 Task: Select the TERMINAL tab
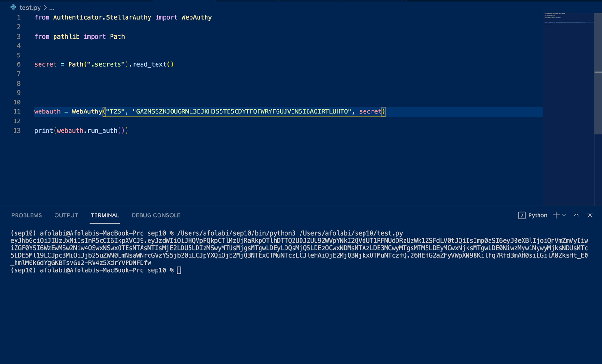(x=104, y=215)
